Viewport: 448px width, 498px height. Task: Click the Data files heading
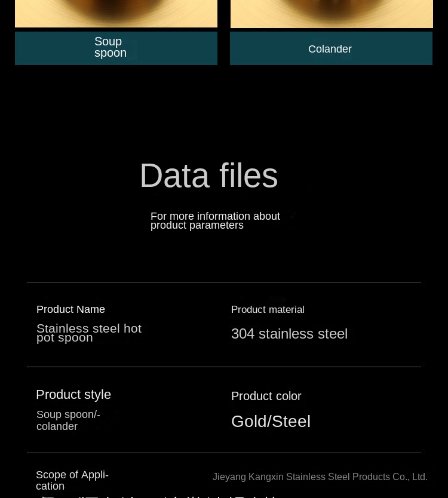pyautogui.click(x=209, y=176)
